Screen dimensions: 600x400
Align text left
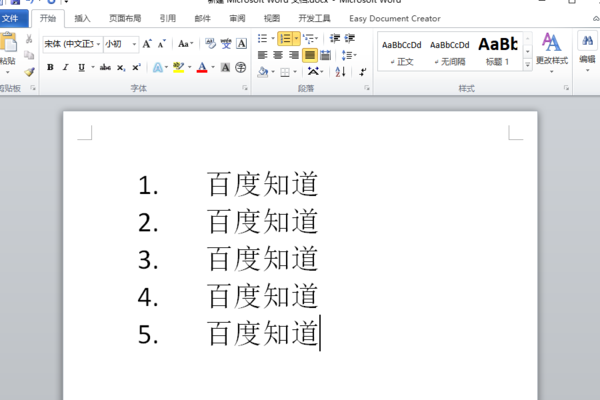click(x=262, y=55)
